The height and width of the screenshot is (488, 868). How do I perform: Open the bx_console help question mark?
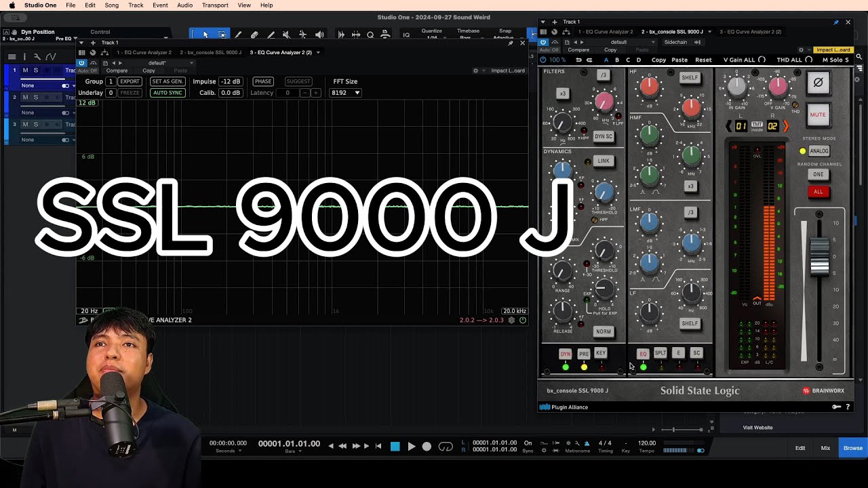(848, 407)
